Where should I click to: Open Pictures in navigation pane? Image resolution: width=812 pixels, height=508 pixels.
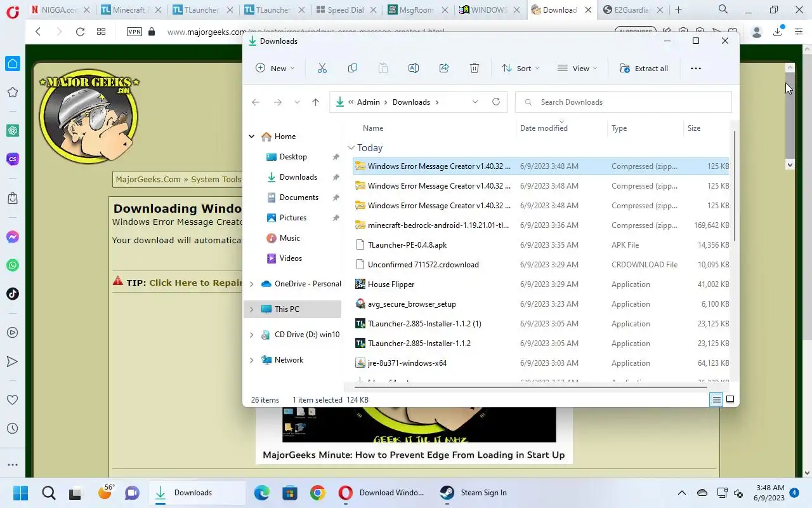click(x=293, y=218)
